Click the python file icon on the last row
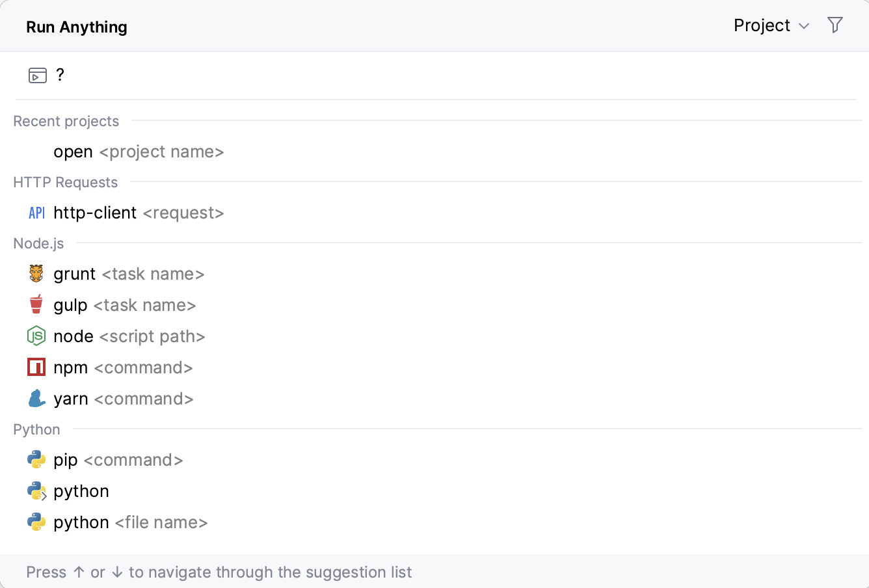Screen dimensions: 869x588 click(x=37, y=522)
